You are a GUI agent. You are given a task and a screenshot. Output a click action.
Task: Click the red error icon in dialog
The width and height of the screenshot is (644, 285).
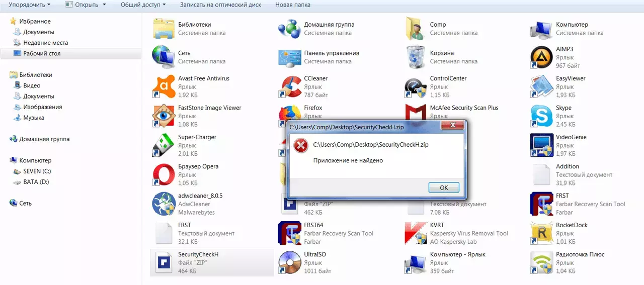tap(301, 146)
